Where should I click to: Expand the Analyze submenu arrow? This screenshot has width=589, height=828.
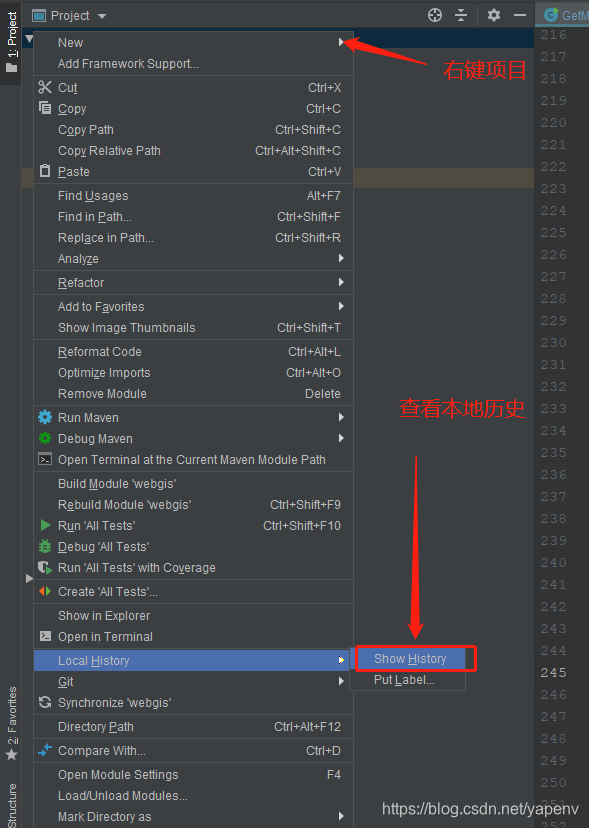(341, 258)
